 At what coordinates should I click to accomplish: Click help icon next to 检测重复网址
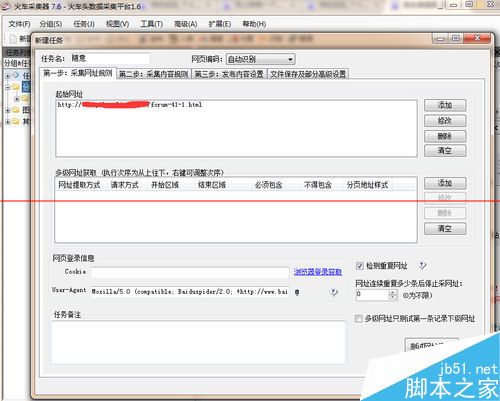coord(422,266)
